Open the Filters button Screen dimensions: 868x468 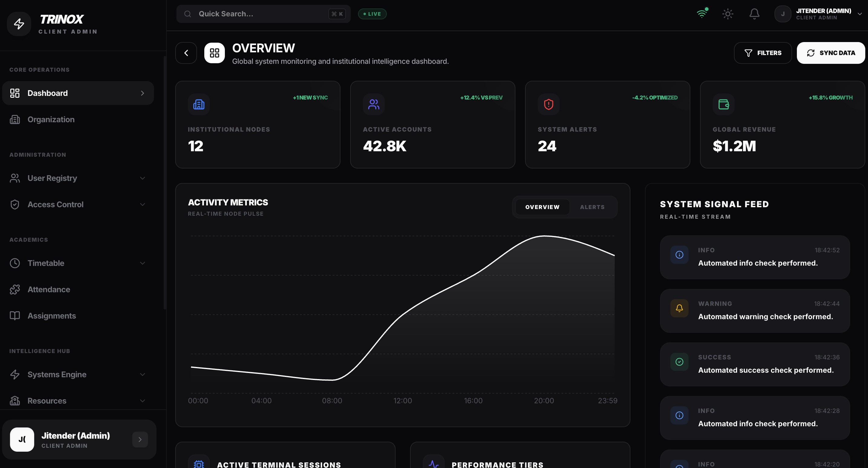tap(763, 53)
